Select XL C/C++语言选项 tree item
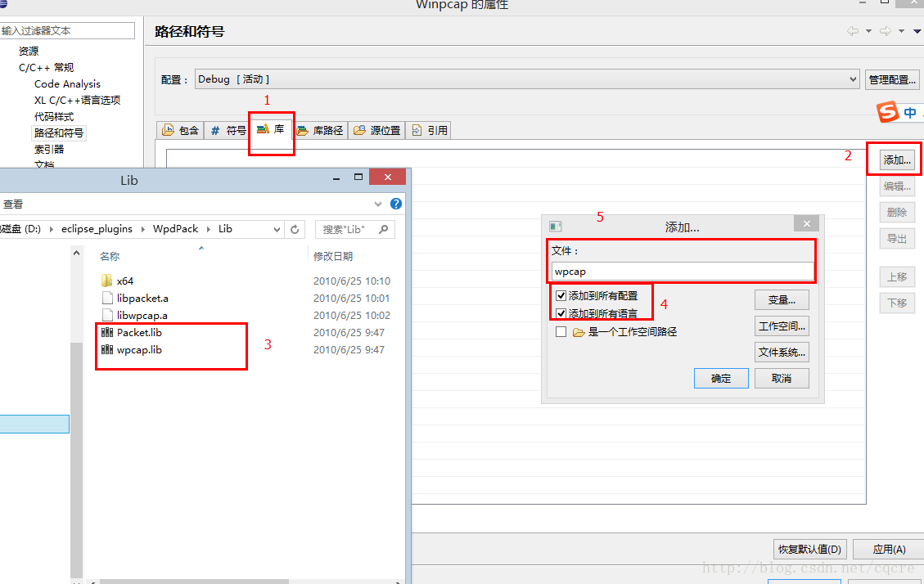Viewport: 924px width, 584px height. point(77,100)
